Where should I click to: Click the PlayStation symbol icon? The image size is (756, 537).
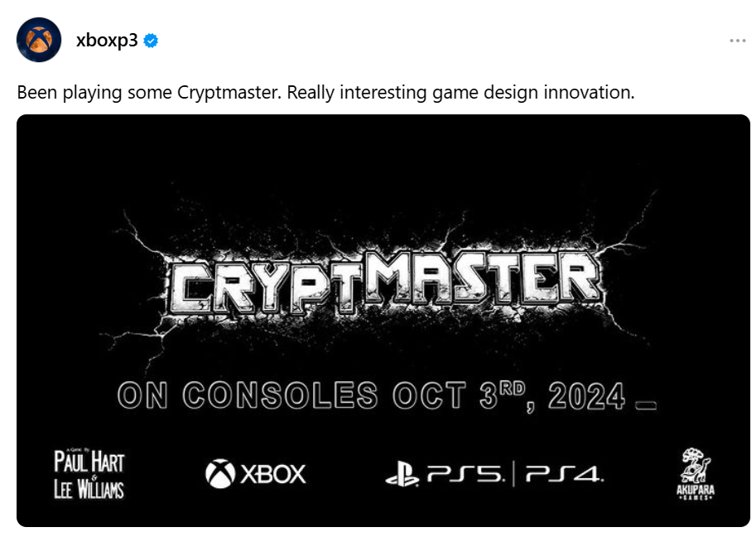[402, 476]
